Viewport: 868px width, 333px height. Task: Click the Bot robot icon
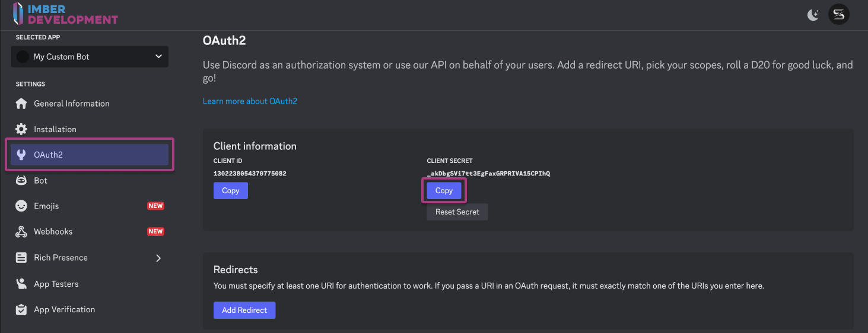click(21, 181)
